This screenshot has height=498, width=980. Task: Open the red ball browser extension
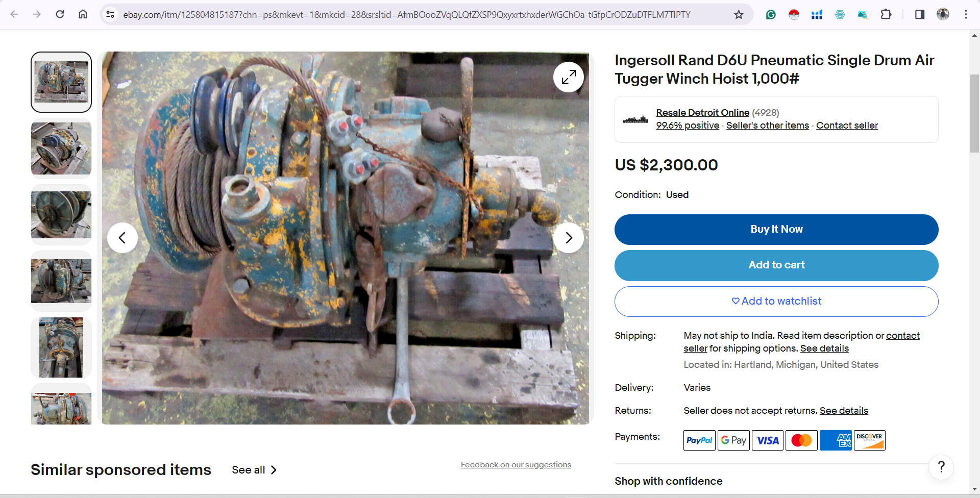point(794,14)
